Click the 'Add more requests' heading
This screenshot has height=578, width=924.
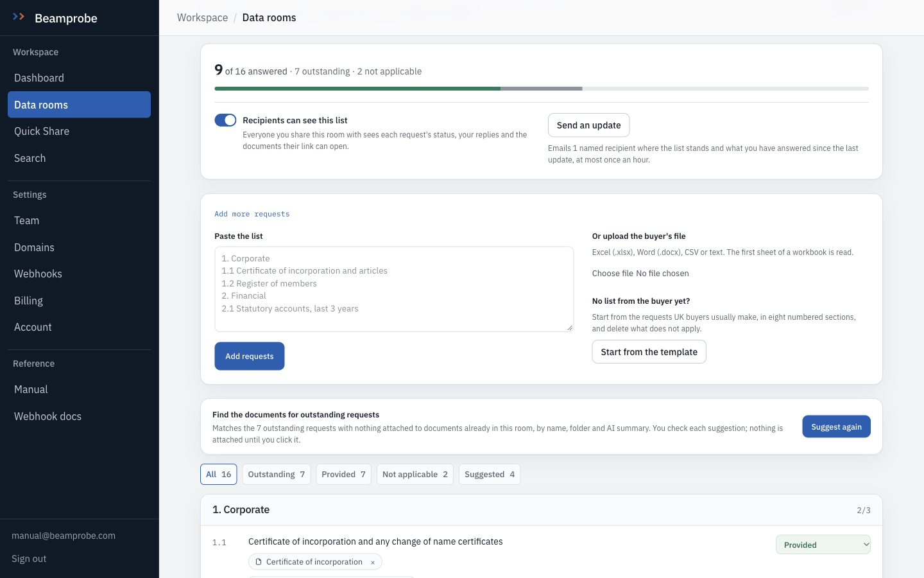[x=252, y=214]
